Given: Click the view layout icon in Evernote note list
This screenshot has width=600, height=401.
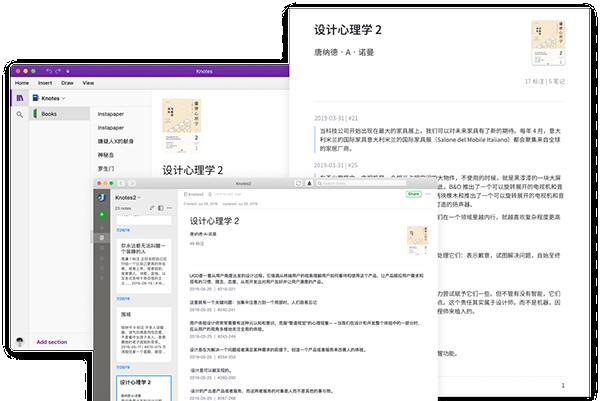Looking at the screenshot, I should (161, 208).
